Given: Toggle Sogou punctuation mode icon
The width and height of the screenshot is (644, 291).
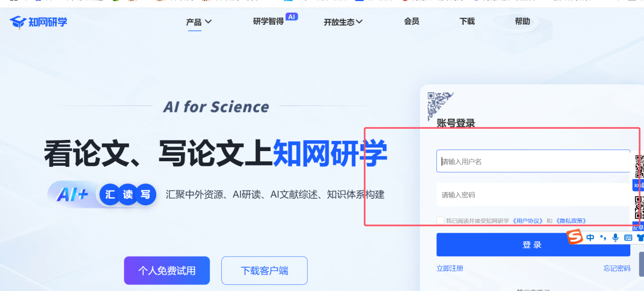Looking at the screenshot, I should 603,237.
